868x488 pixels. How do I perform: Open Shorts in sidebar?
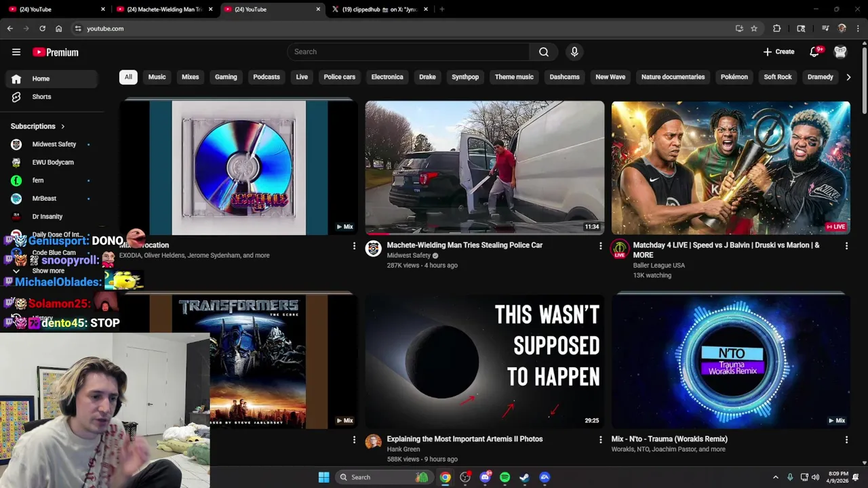(53, 96)
